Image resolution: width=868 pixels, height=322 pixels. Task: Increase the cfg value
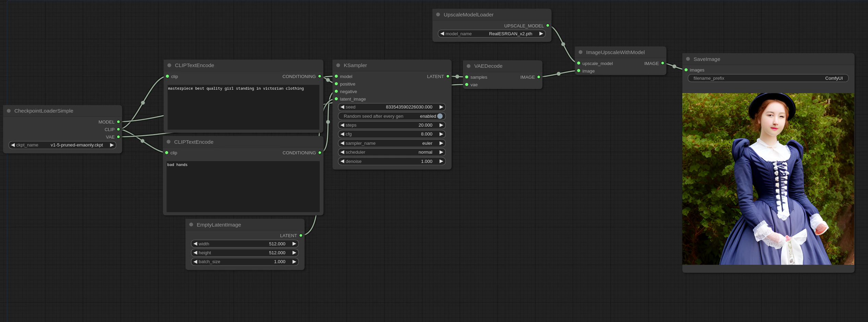pyautogui.click(x=441, y=134)
